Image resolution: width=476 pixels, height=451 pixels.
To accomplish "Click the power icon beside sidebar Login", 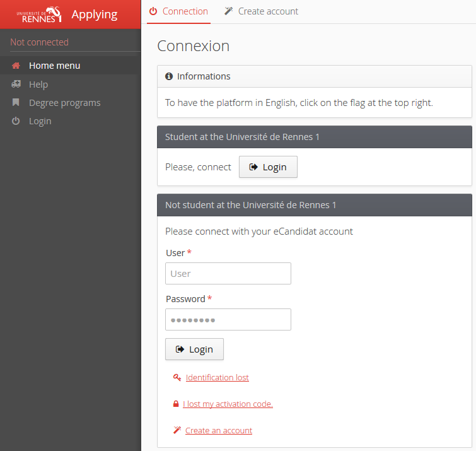I will [x=16, y=121].
